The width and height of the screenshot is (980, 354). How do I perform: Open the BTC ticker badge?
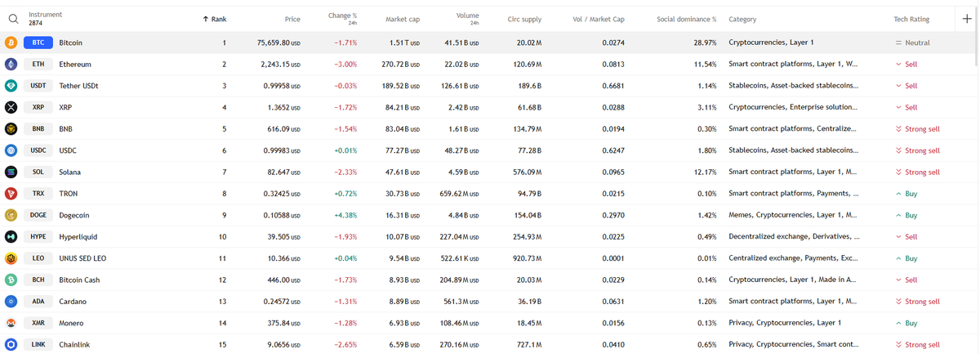point(38,43)
